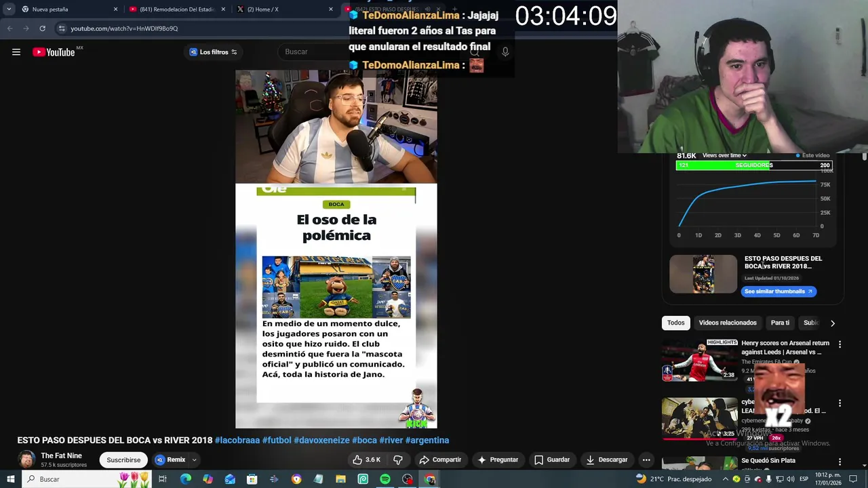The height and width of the screenshot is (488, 868).
Task: Open The Fat Nine channel avatar
Action: 26,460
